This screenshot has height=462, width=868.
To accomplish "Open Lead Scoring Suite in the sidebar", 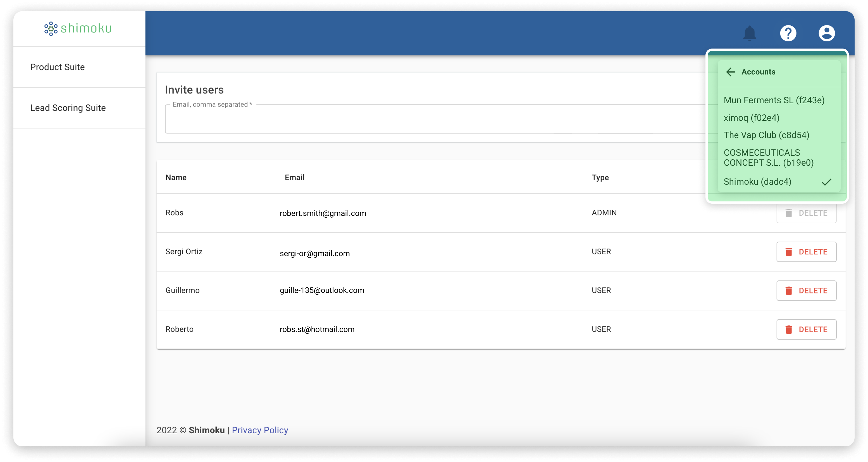I will [80, 108].
